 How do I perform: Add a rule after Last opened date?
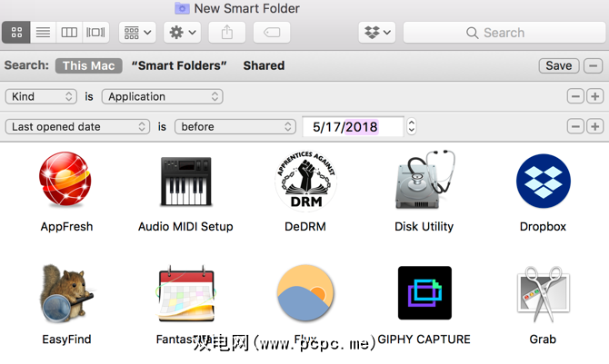point(595,126)
